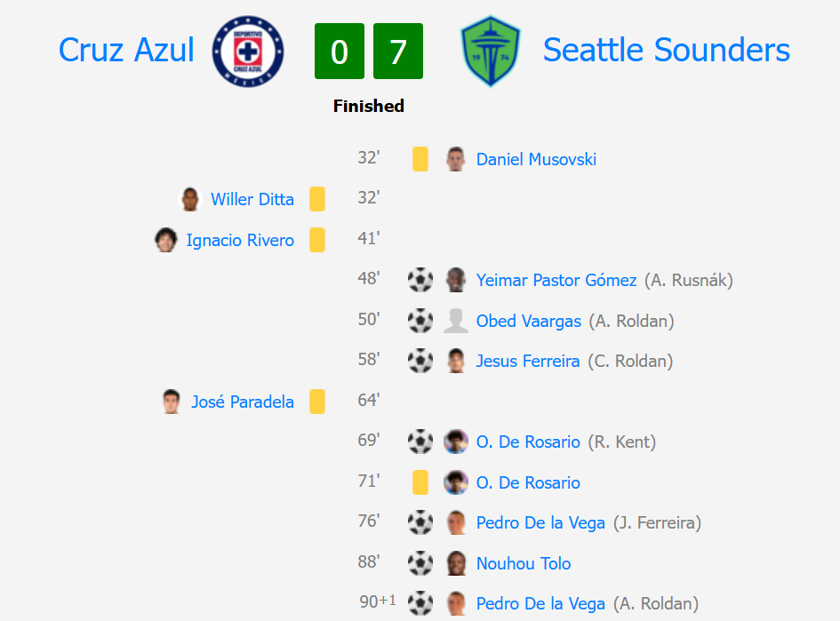
Task: Click Daniel Musovski's player photo
Action: click(x=455, y=159)
